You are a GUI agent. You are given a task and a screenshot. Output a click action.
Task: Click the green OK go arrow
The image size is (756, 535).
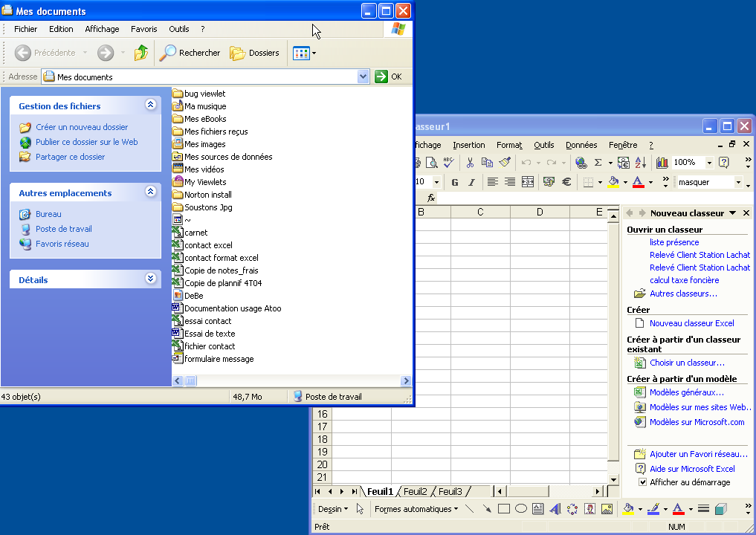click(381, 77)
